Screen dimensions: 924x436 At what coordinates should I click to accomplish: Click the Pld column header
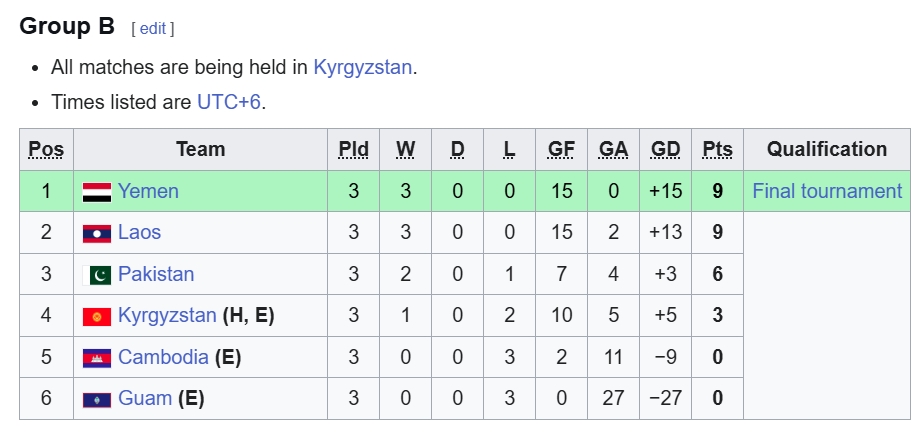coord(353,150)
